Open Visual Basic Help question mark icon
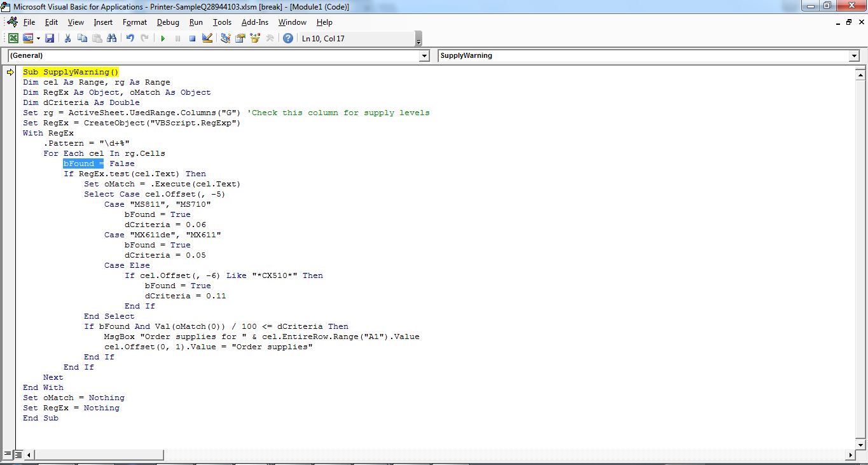This screenshot has width=868, height=465. point(288,38)
